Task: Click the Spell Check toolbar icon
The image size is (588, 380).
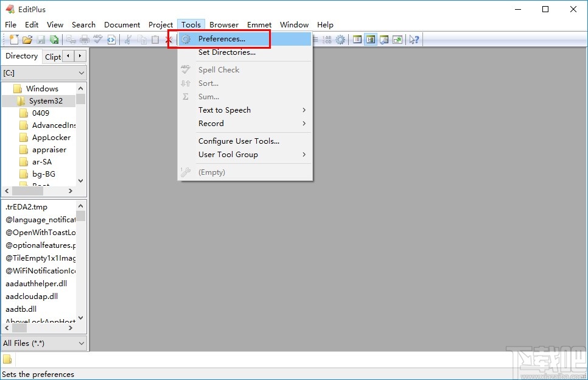Action: [97, 39]
